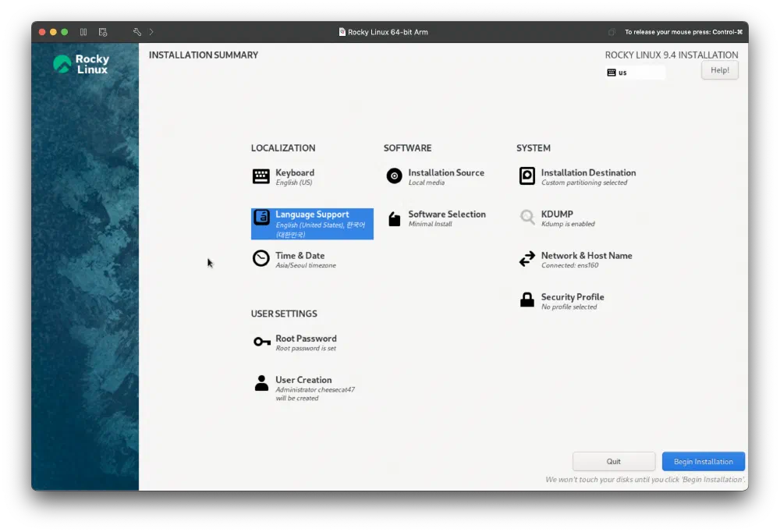Click the Help! button
The width and height of the screenshot is (780, 532).
[x=718, y=69]
